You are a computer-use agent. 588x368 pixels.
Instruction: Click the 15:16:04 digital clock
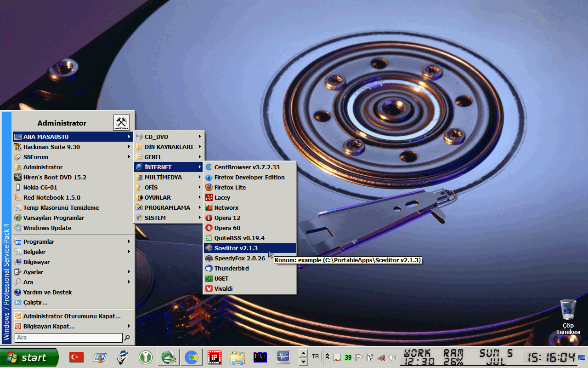(x=551, y=357)
